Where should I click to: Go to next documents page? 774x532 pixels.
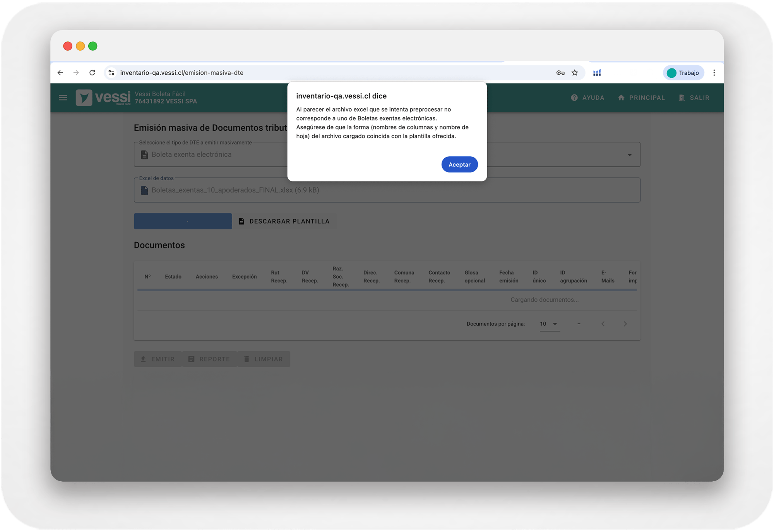point(625,324)
